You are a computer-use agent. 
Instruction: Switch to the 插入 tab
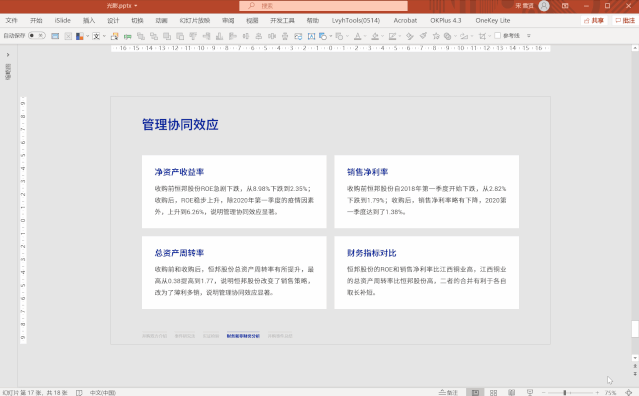pyautogui.click(x=88, y=20)
